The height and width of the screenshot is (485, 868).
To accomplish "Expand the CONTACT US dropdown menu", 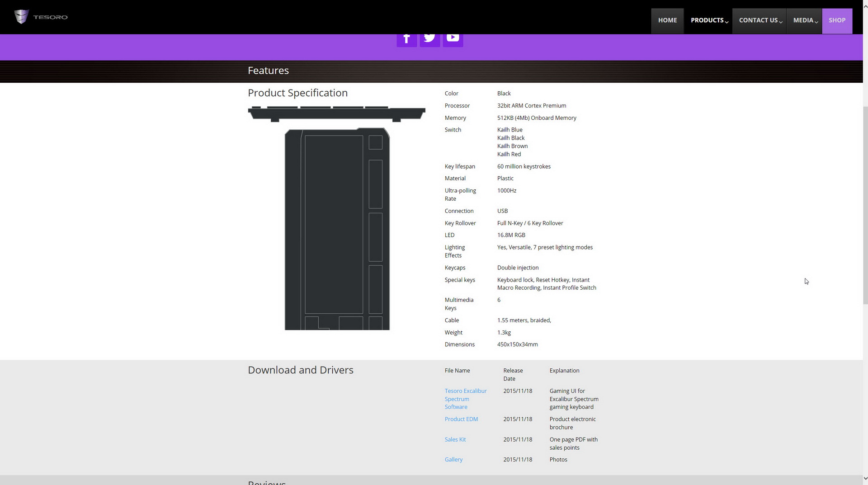I will pyautogui.click(x=759, y=21).
